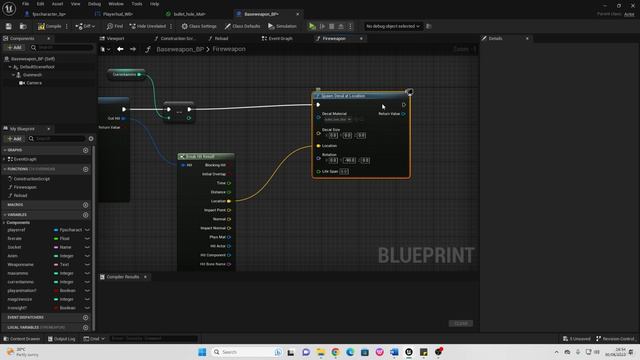Screen dimensions: 640x360
Task: Open the Debug menu
Action: click(94, 4)
